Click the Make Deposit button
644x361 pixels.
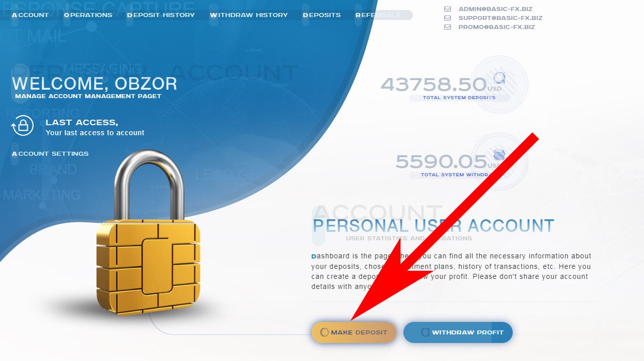353,332
